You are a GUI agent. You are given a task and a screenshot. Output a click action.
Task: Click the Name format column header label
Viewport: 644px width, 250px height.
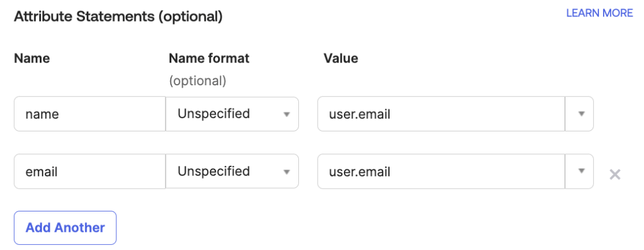(x=209, y=58)
